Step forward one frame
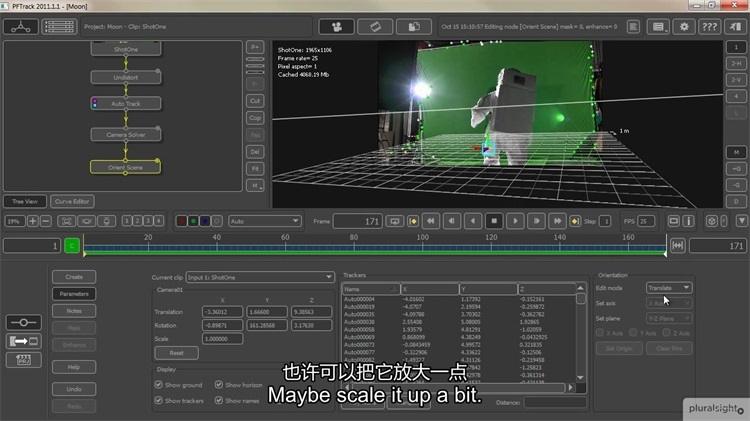The width and height of the screenshot is (750, 421). coord(536,221)
